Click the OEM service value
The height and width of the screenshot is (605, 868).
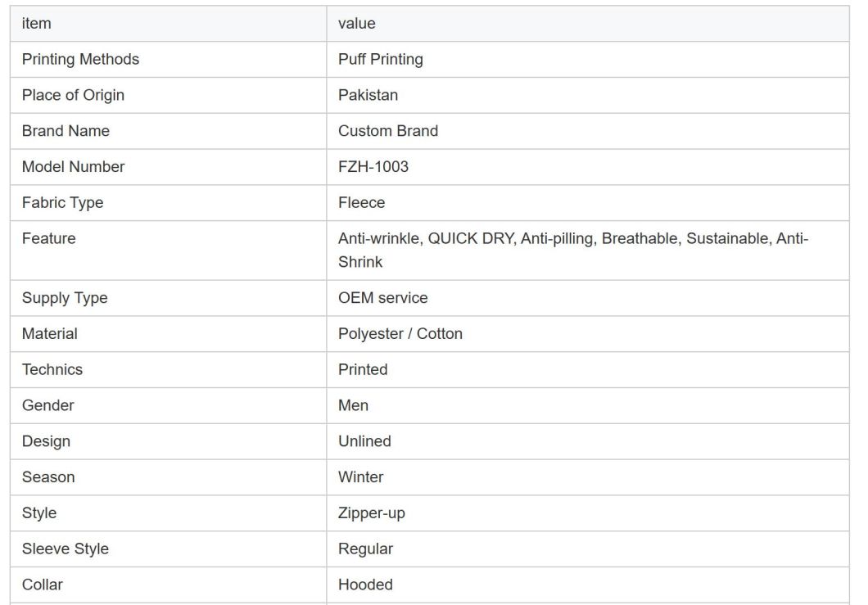[x=383, y=298]
